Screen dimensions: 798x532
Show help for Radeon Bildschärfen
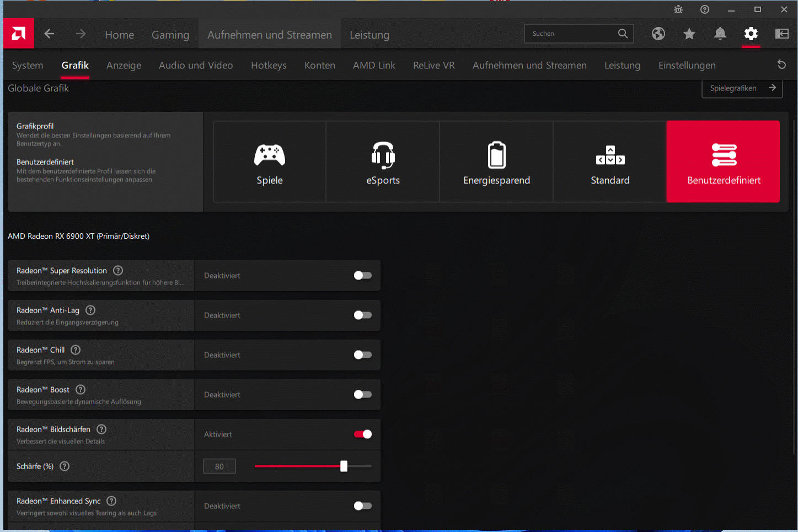tap(101, 429)
